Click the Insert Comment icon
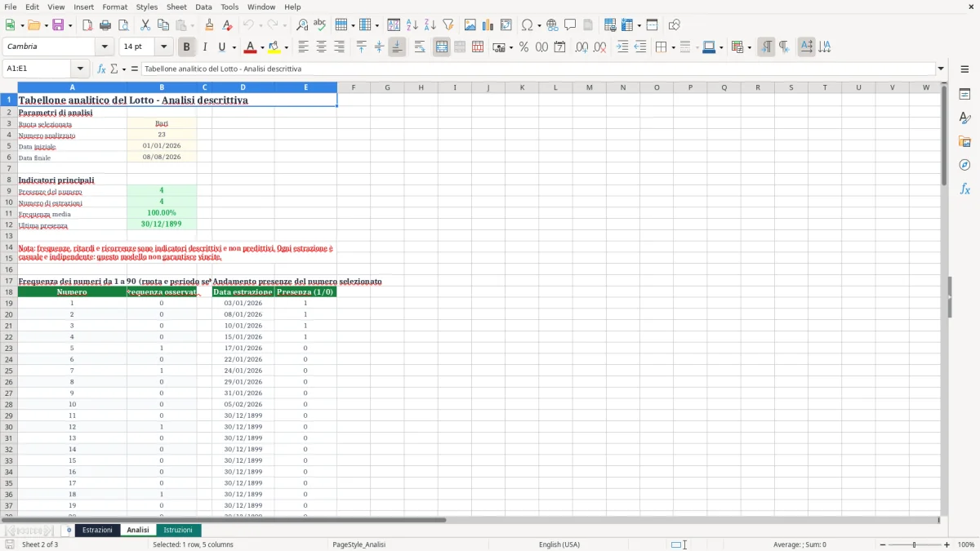The image size is (980, 551). pyautogui.click(x=571, y=25)
